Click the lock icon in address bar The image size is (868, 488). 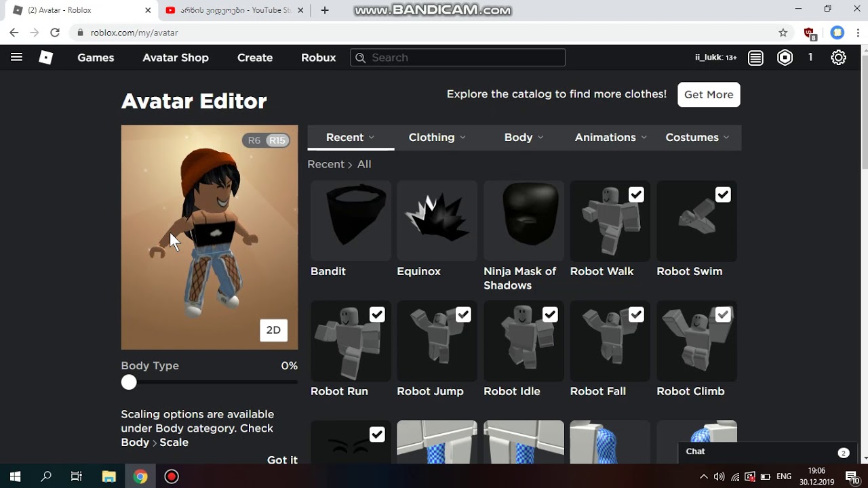tap(81, 33)
